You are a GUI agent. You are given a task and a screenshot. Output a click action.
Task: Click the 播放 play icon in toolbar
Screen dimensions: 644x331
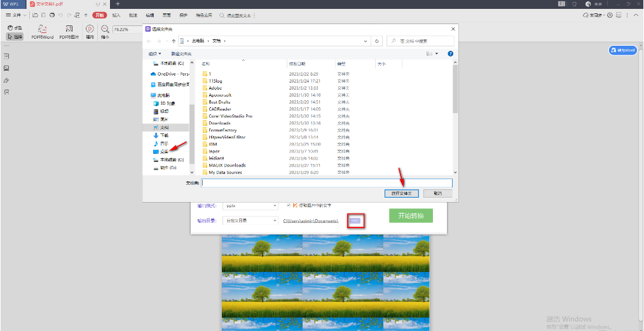(90, 29)
